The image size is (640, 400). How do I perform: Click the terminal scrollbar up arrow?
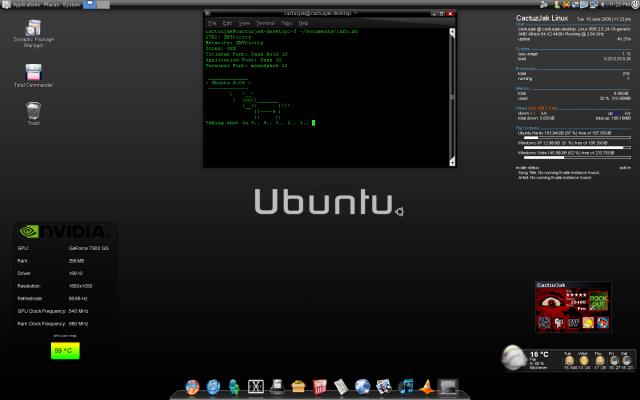coord(452,33)
